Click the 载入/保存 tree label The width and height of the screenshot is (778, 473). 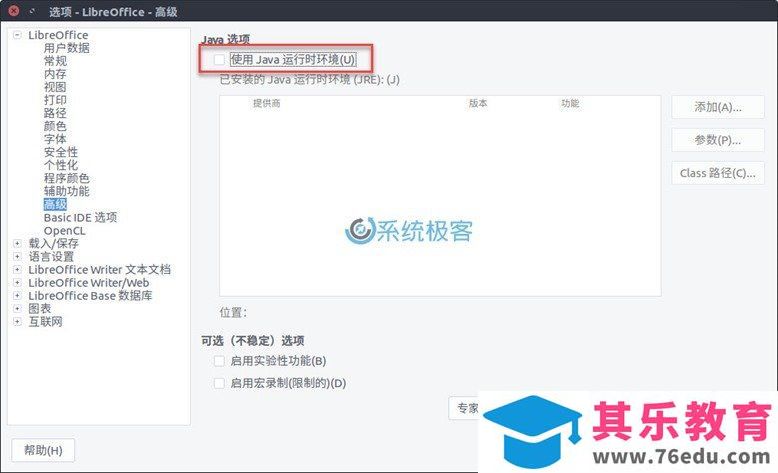(54, 243)
